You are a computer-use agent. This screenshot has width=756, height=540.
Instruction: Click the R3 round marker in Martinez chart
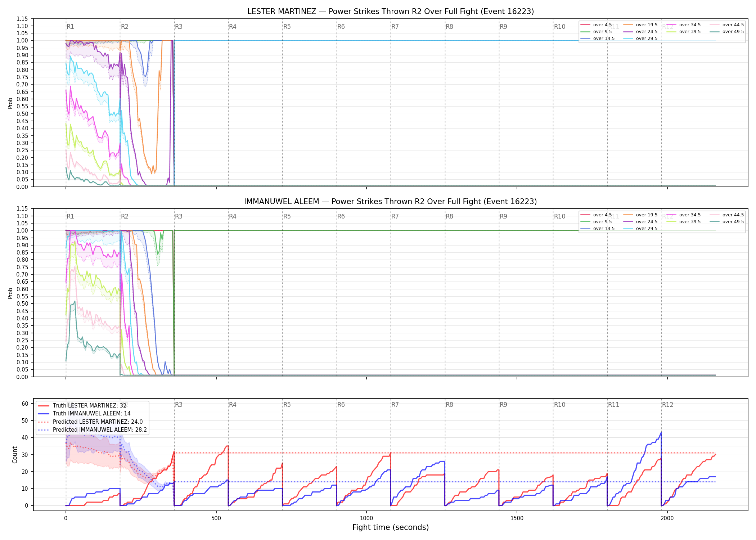[x=179, y=27]
